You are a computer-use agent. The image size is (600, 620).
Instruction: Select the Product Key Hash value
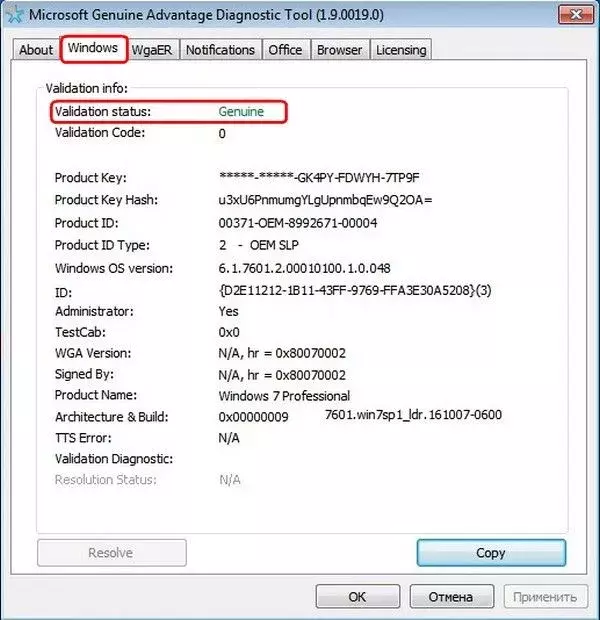(x=325, y=200)
